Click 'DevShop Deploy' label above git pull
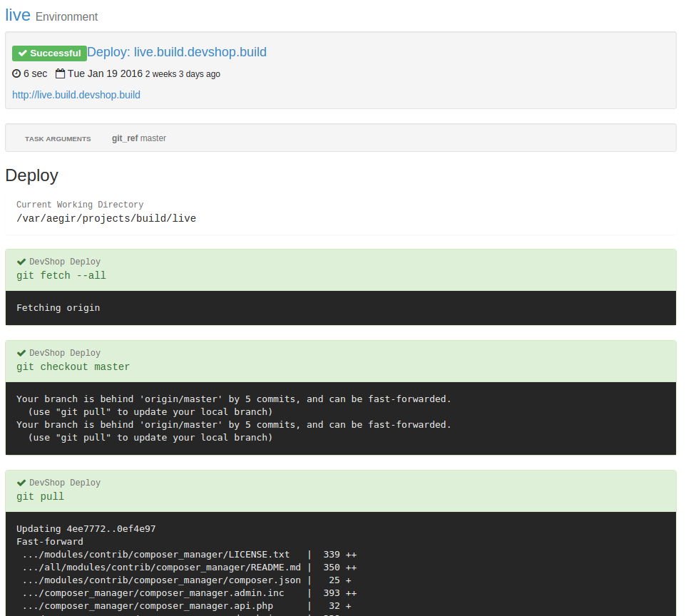This screenshot has width=686, height=616. [x=65, y=483]
